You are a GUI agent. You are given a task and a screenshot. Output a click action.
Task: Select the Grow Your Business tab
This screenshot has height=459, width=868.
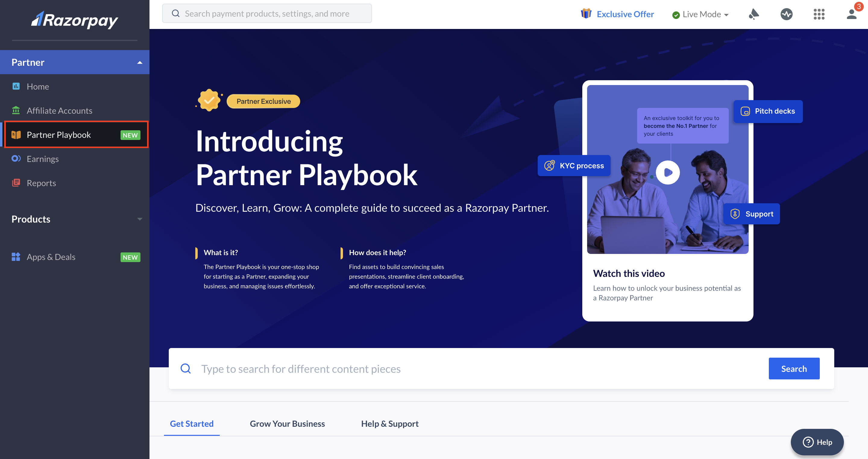[x=287, y=423]
